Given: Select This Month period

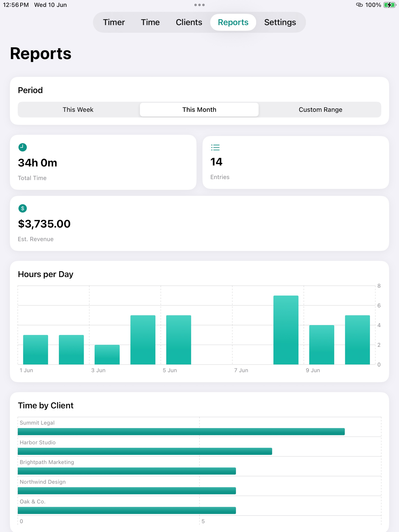Looking at the screenshot, I should [x=199, y=110].
